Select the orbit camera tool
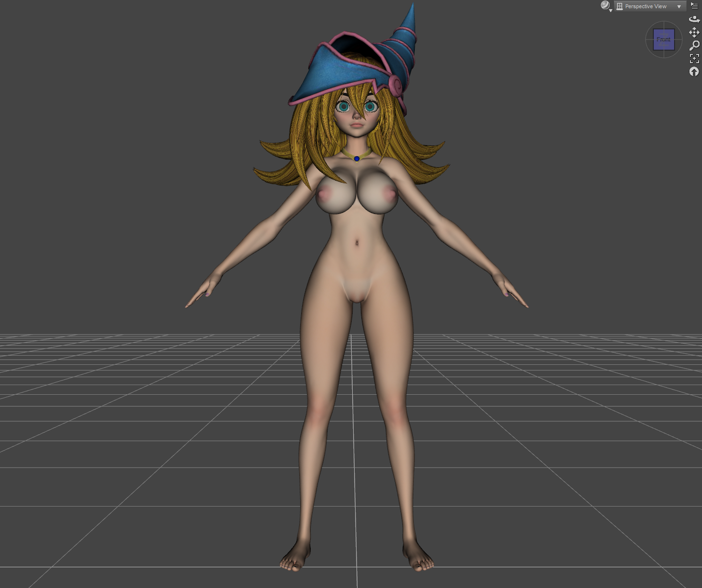The height and width of the screenshot is (588, 702). (x=694, y=19)
